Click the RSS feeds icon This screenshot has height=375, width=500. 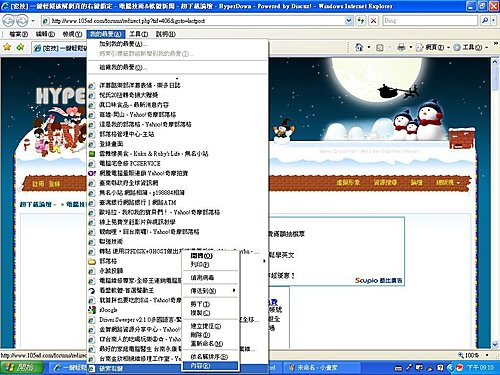(x=379, y=48)
